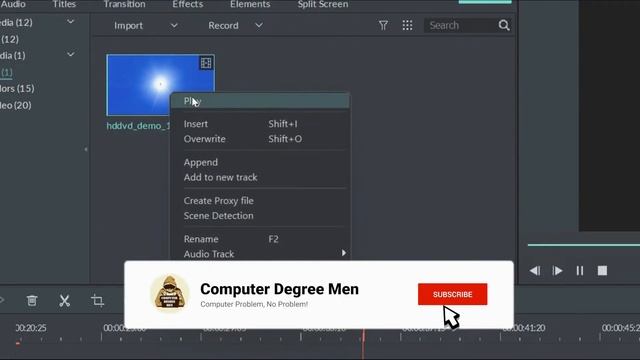The height and width of the screenshot is (360, 640).
Task: Click the film strip icon on thumbnail
Action: click(x=206, y=63)
